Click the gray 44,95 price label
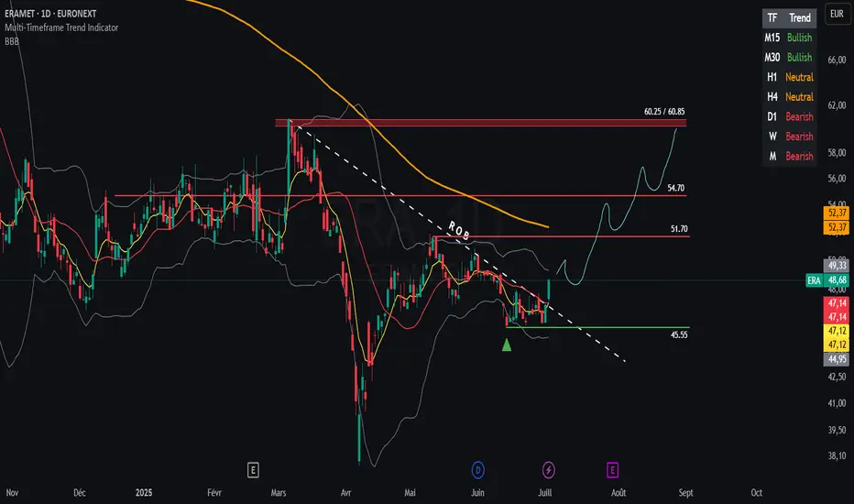The height and width of the screenshot is (504, 854). point(837,359)
